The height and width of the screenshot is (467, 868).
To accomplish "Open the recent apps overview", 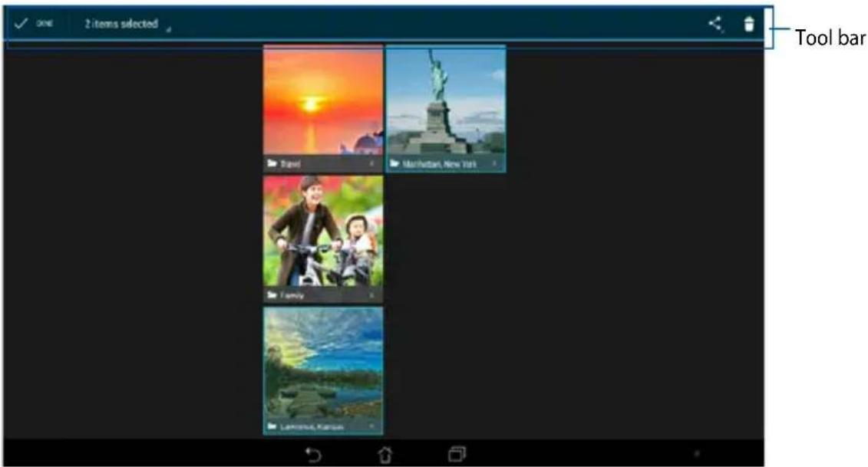I will pos(457,454).
